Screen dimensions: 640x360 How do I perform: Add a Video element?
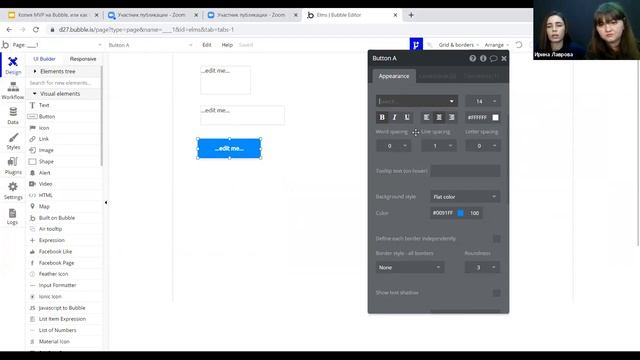coord(45,184)
